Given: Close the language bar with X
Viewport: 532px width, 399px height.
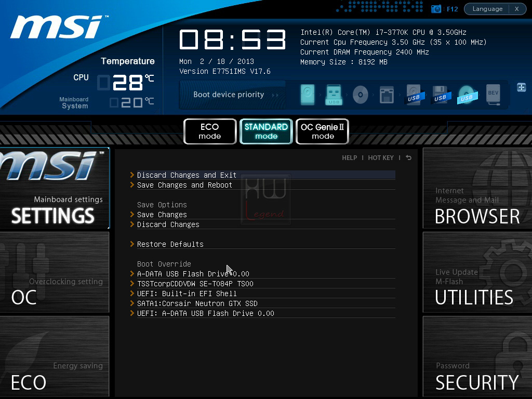Looking at the screenshot, I should point(517,9).
